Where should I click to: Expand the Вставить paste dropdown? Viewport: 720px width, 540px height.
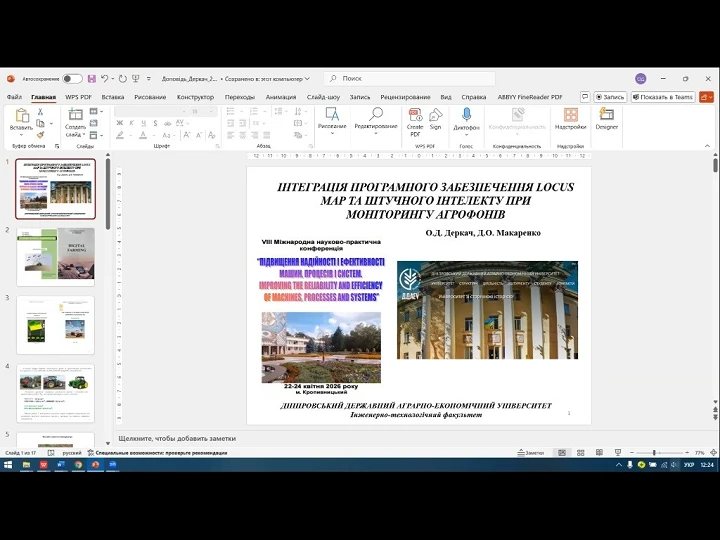(21, 134)
